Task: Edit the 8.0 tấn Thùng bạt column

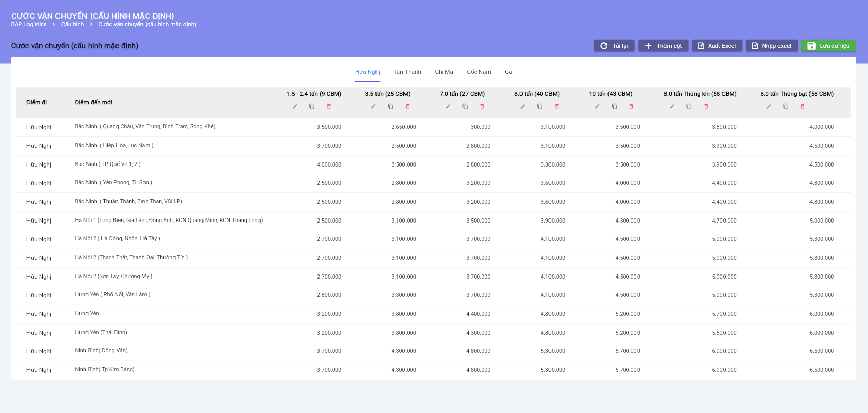Action: pos(769,106)
